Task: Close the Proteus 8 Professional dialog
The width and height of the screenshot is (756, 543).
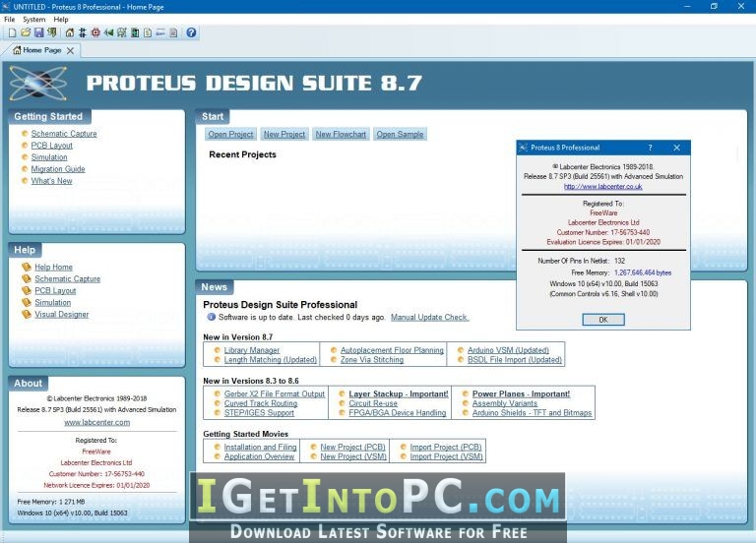Action: pyautogui.click(x=677, y=148)
